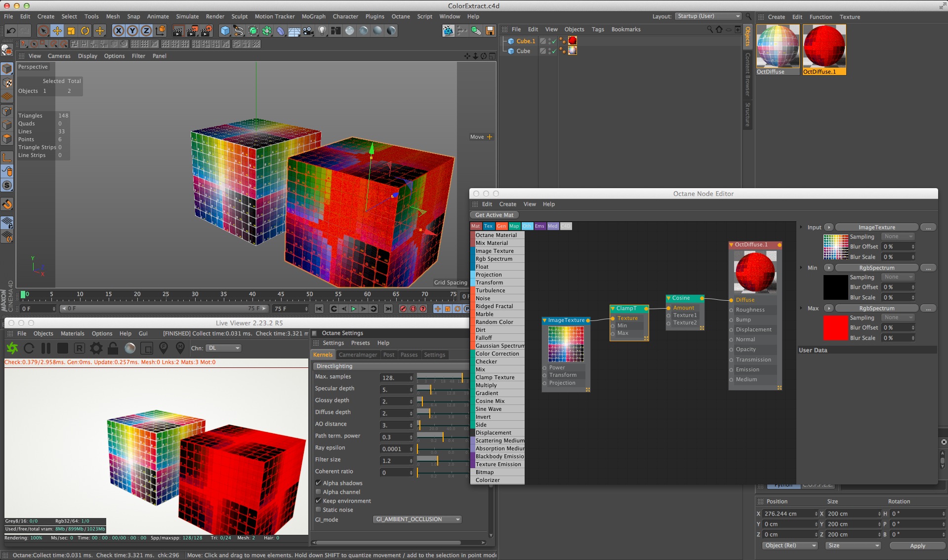
Task: Collapse the ImageTexture node triangle
Action: point(545,320)
